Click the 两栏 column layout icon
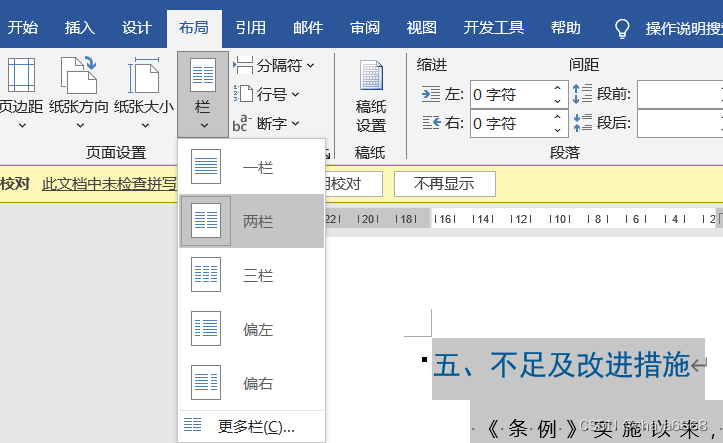This screenshot has width=723, height=443. pos(206,221)
